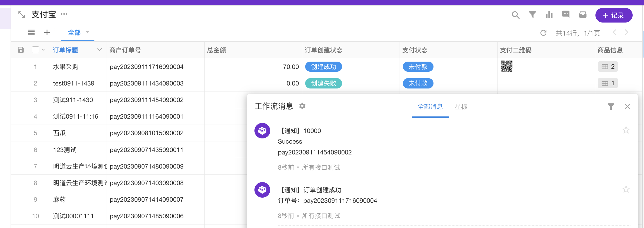
Task: Open the 订单标题 column dropdown chevron
Action: click(100, 50)
